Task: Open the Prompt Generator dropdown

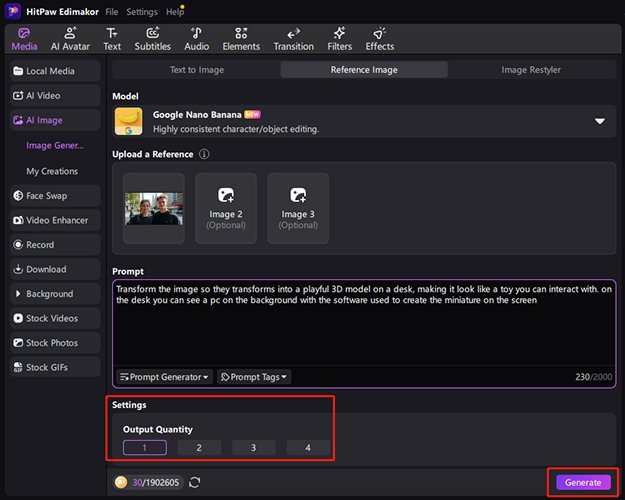Action: (164, 377)
